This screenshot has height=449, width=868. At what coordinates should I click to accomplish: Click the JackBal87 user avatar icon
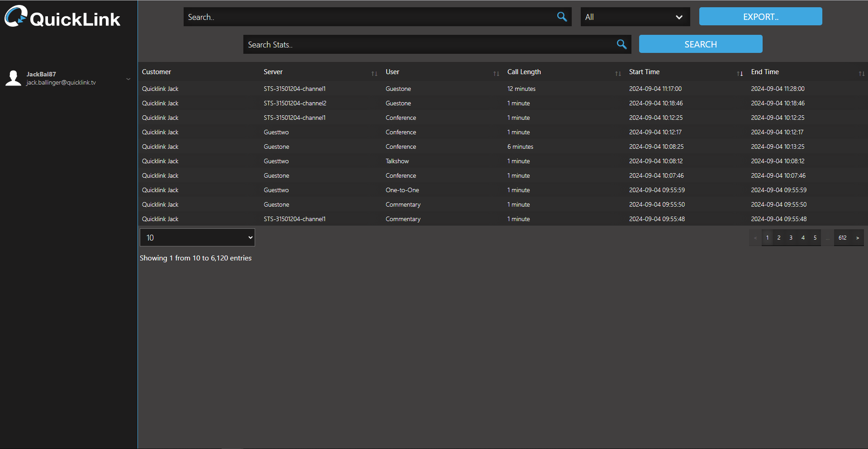coord(13,78)
